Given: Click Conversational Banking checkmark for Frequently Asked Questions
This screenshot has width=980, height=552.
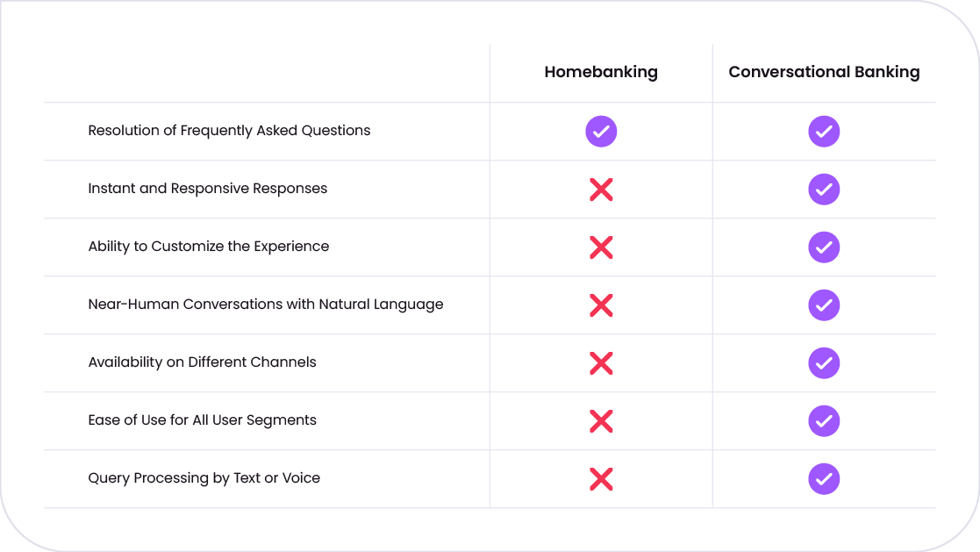Looking at the screenshot, I should pos(824,132).
